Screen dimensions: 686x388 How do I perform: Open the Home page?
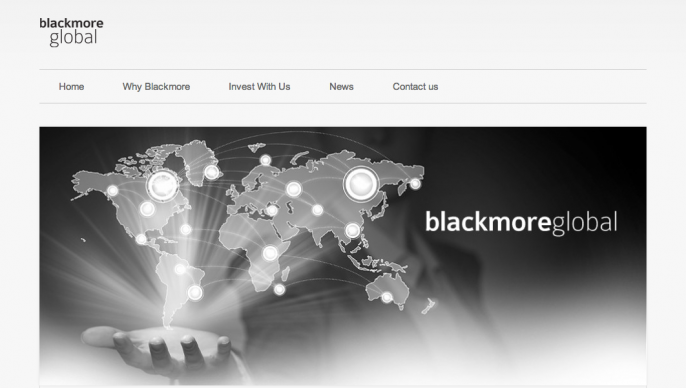point(71,87)
